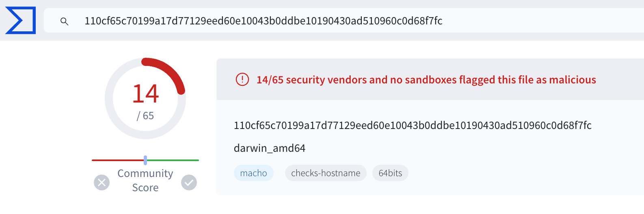Click the blue Community Score slider marker
This screenshot has height=214, width=644.
point(145,160)
